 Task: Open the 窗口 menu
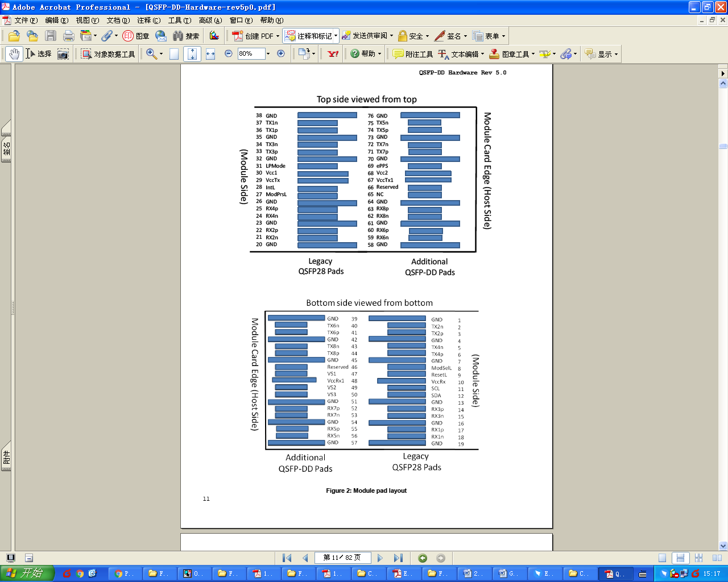(241, 20)
